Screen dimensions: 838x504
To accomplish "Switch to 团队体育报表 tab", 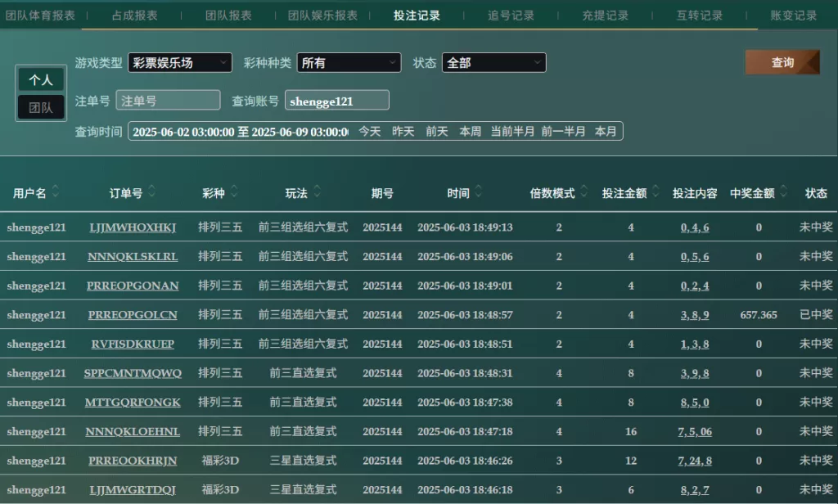I will (x=41, y=16).
